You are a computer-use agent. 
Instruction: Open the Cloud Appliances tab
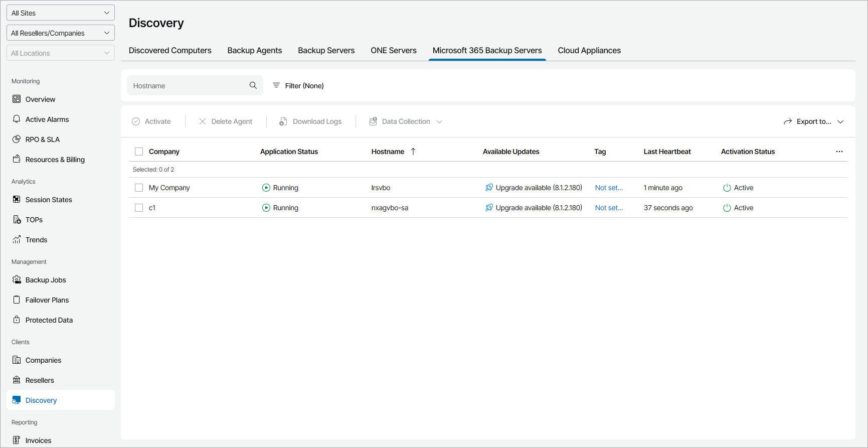pyautogui.click(x=589, y=51)
